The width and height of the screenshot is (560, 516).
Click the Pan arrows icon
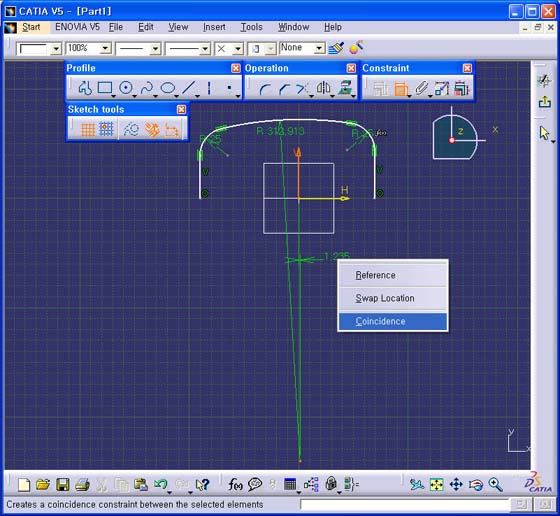[x=456, y=485]
